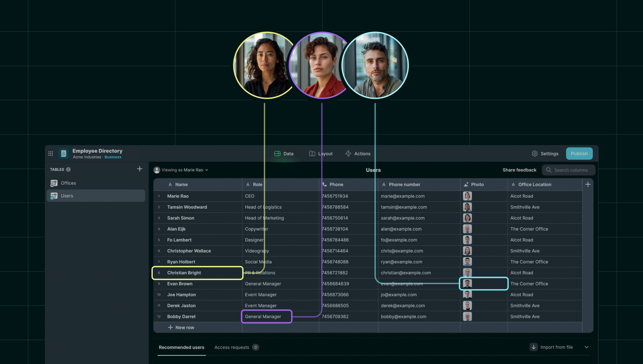Click the Phone column phone icon

[x=325, y=184]
